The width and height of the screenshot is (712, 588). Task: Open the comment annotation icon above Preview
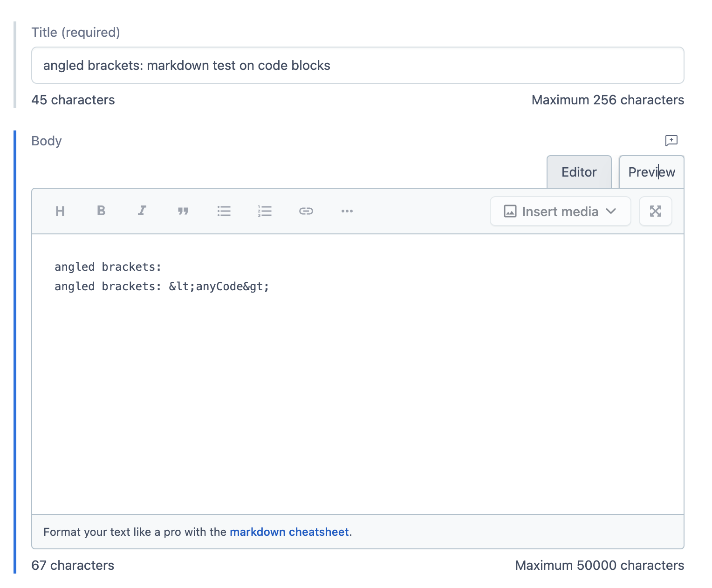671,140
